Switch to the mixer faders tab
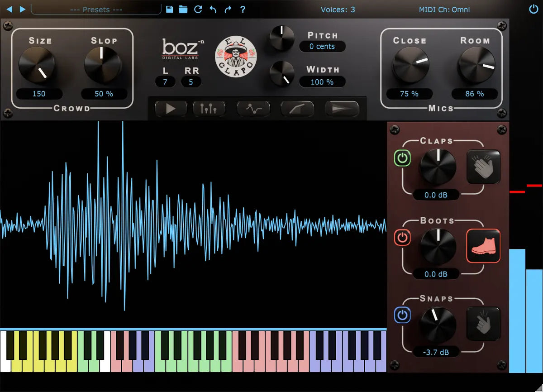This screenshot has width=543, height=392. pos(209,109)
